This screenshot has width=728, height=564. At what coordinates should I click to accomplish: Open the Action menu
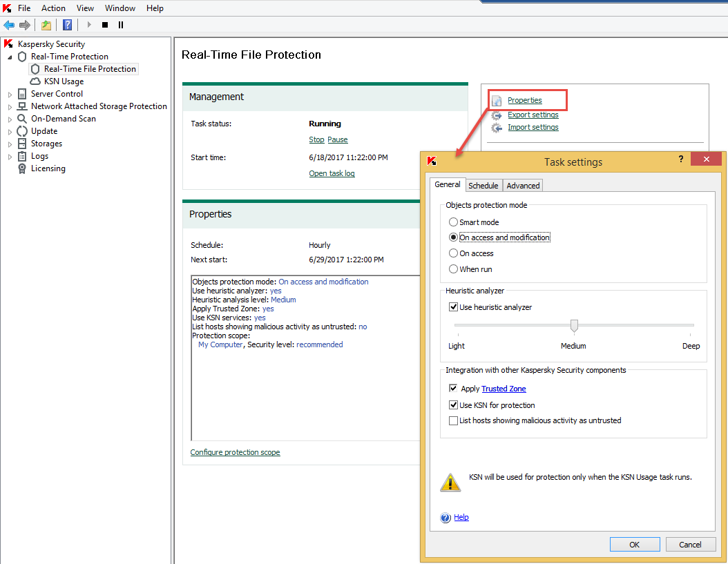(53, 8)
